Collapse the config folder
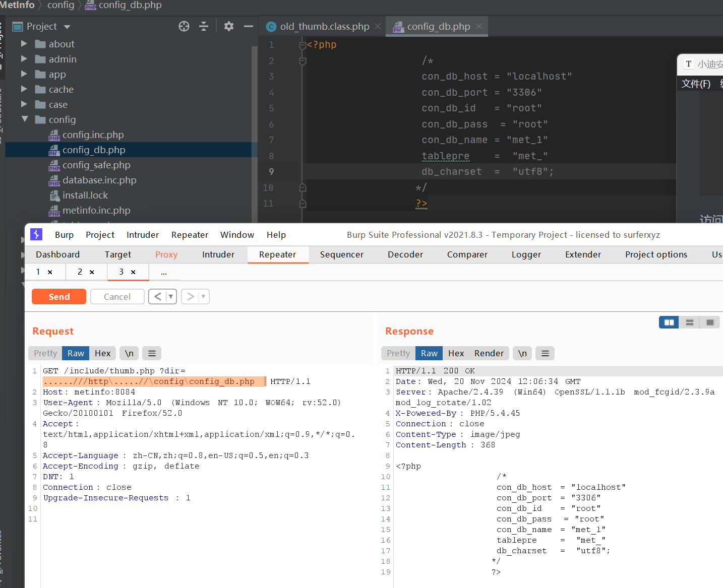Viewport: 723px width, 588px height. tap(25, 119)
